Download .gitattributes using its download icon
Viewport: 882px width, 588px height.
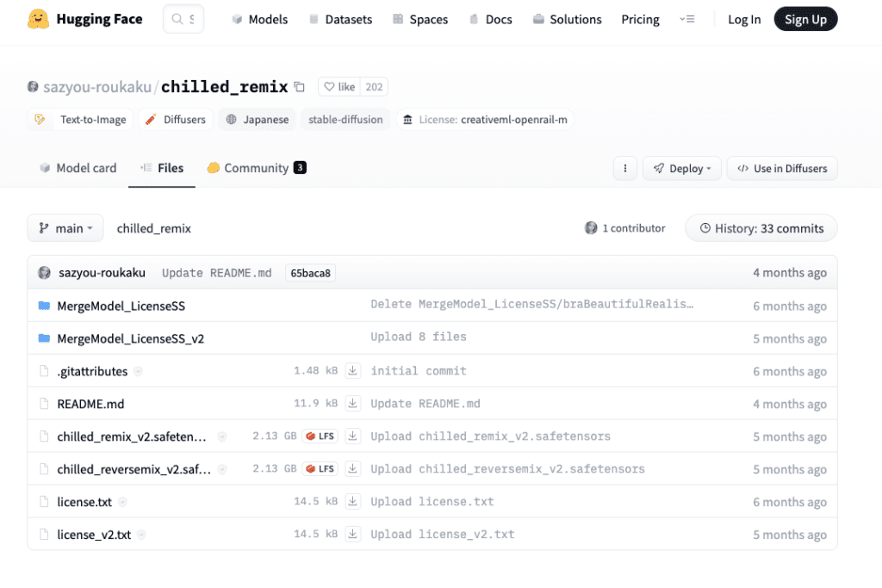(x=352, y=371)
